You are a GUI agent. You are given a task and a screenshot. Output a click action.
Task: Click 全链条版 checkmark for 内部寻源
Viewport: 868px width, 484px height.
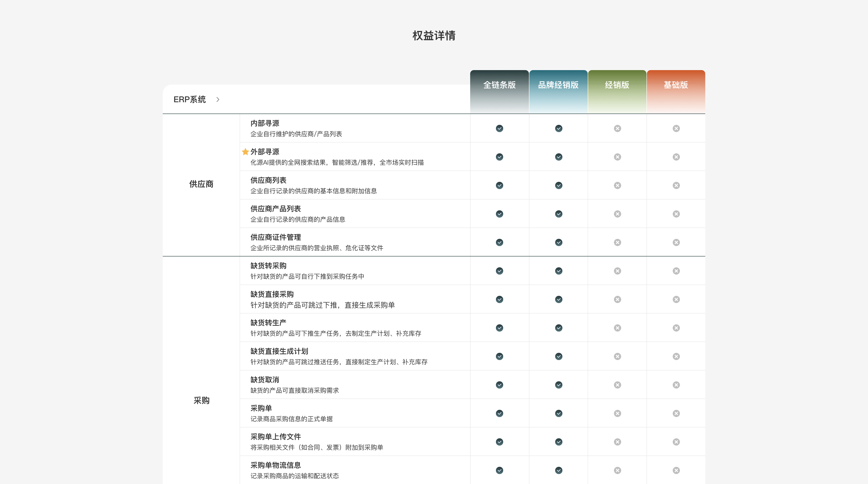(499, 128)
